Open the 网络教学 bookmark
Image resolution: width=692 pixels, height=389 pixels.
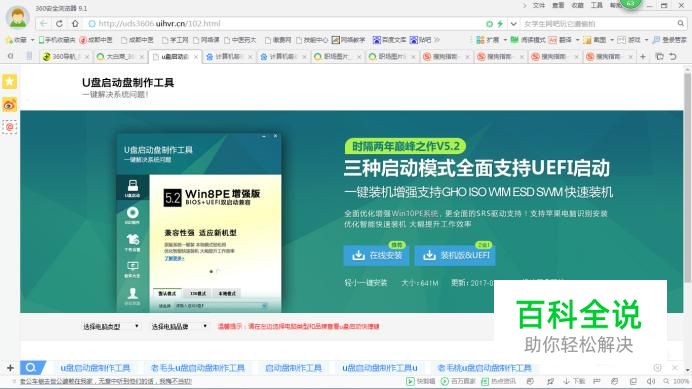tap(348, 40)
